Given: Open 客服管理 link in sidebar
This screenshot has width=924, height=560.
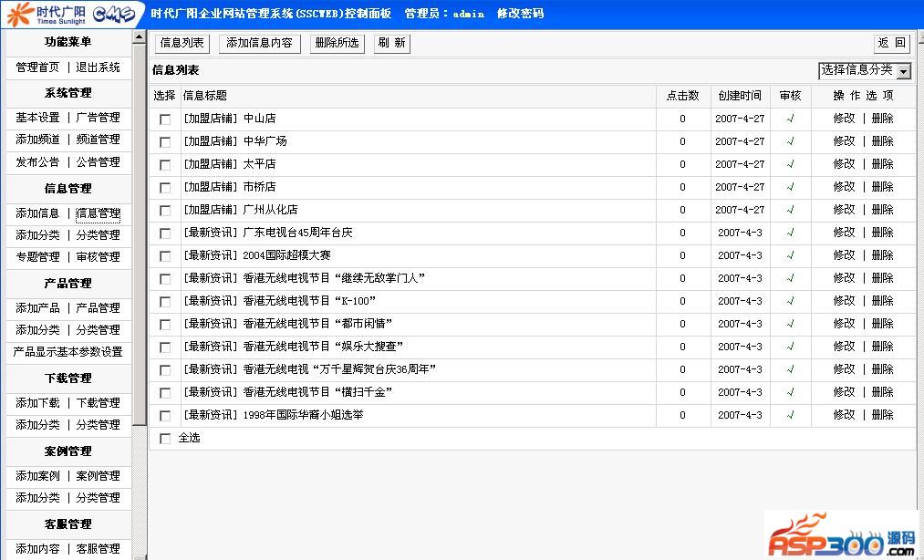Looking at the screenshot, I should tap(98, 548).
